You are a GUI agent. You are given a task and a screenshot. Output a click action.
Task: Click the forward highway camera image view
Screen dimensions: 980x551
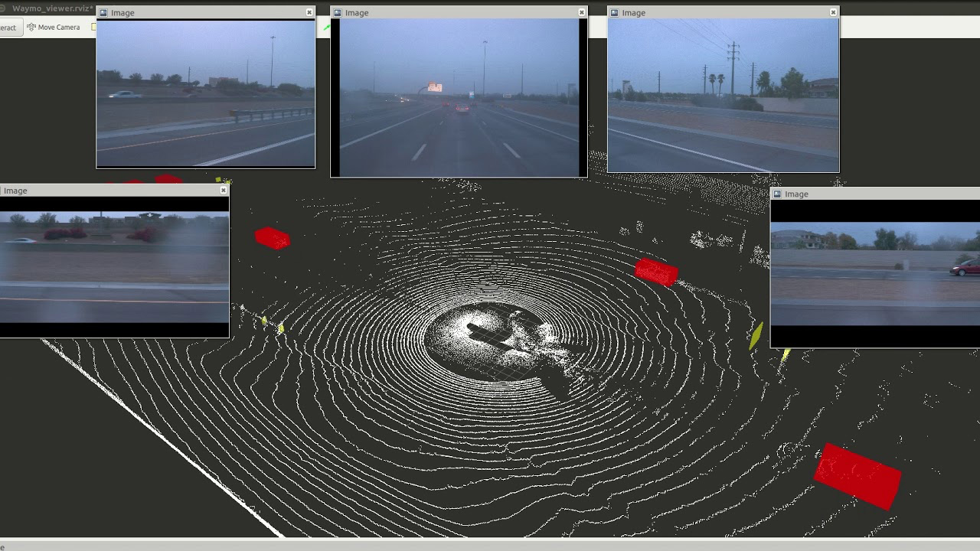[459, 98]
